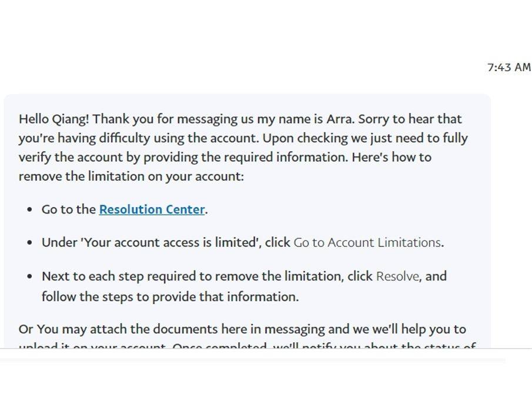The width and height of the screenshot is (532, 417).
Task: Click the 'Hello Qiang!' greeting
Action: coord(54,119)
